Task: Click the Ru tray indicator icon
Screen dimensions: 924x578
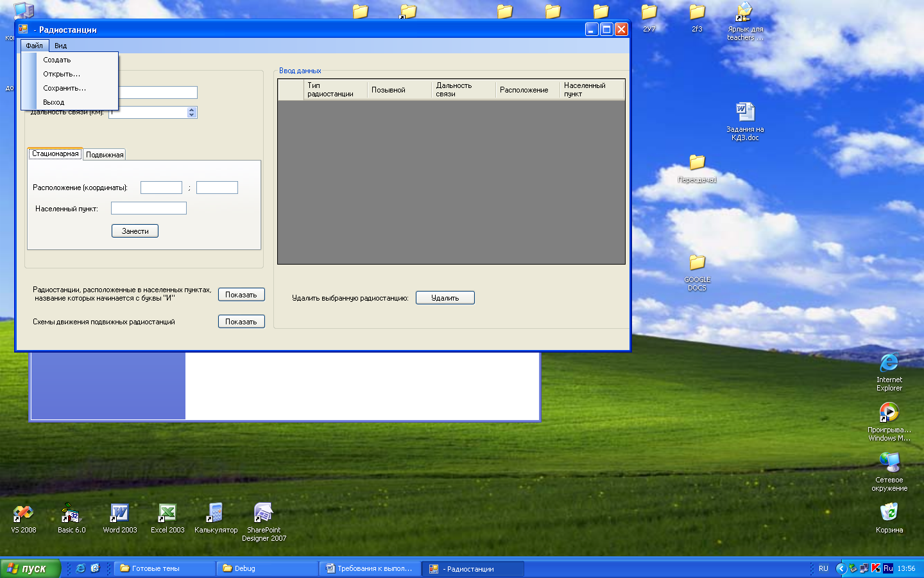Action: tap(888, 568)
